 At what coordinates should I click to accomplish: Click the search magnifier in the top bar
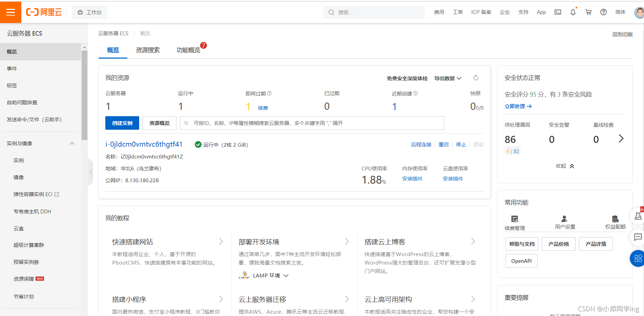tap(331, 12)
